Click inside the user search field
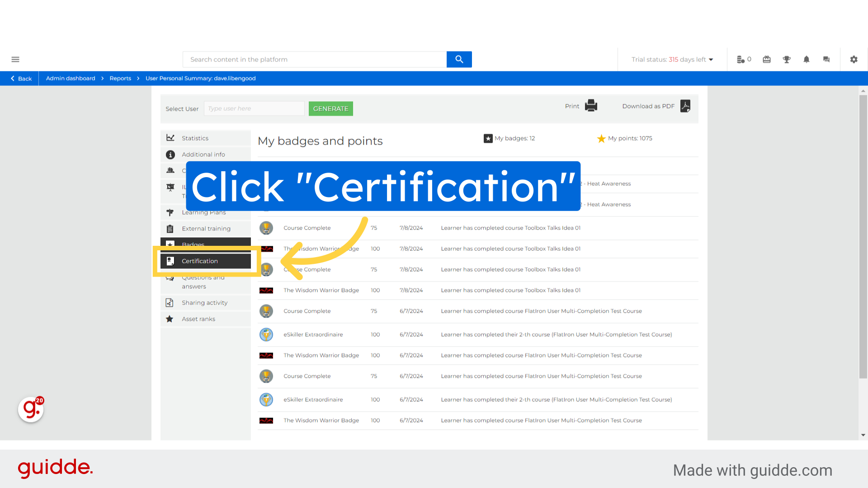This screenshot has width=868, height=488. point(254,108)
